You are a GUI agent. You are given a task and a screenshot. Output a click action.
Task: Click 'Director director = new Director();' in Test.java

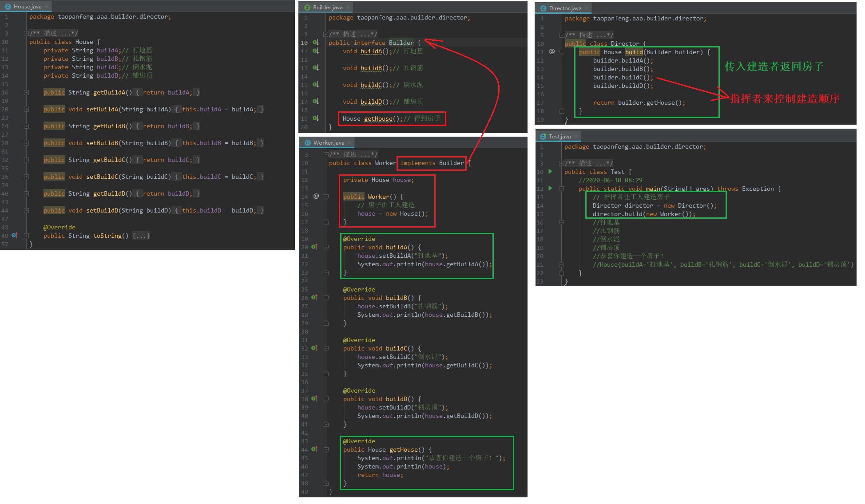[655, 205]
